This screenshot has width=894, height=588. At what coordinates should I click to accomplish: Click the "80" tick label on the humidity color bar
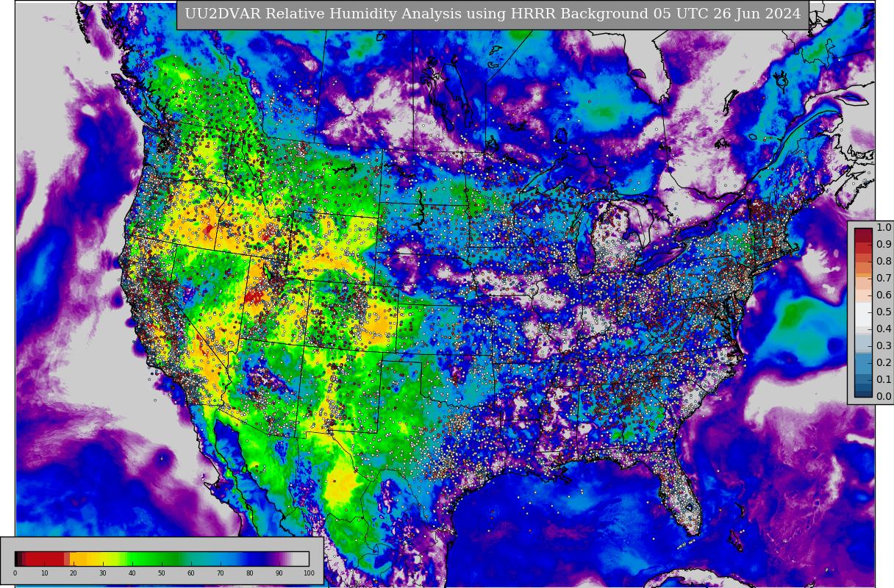tap(250, 573)
